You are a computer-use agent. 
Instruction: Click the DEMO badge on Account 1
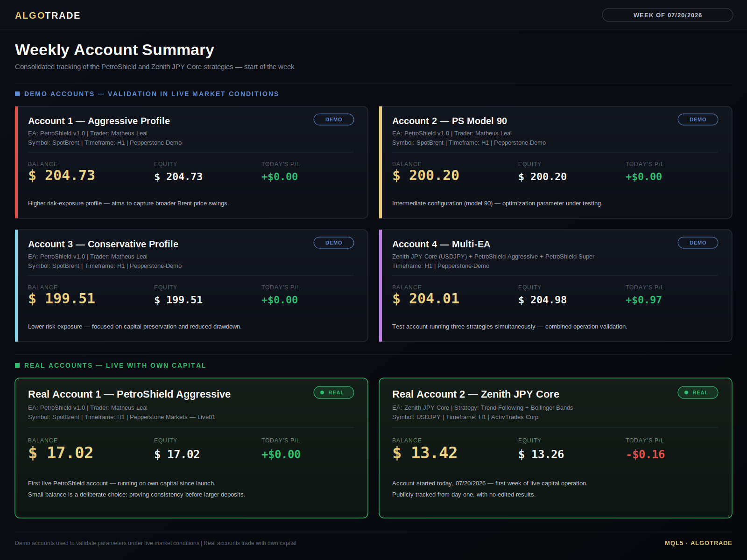pyautogui.click(x=334, y=119)
